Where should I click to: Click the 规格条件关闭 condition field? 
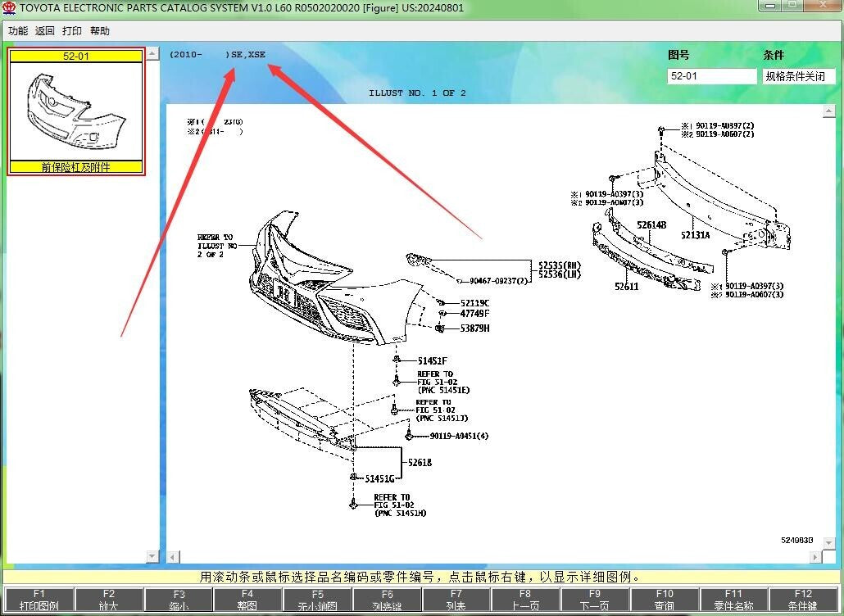tap(798, 76)
